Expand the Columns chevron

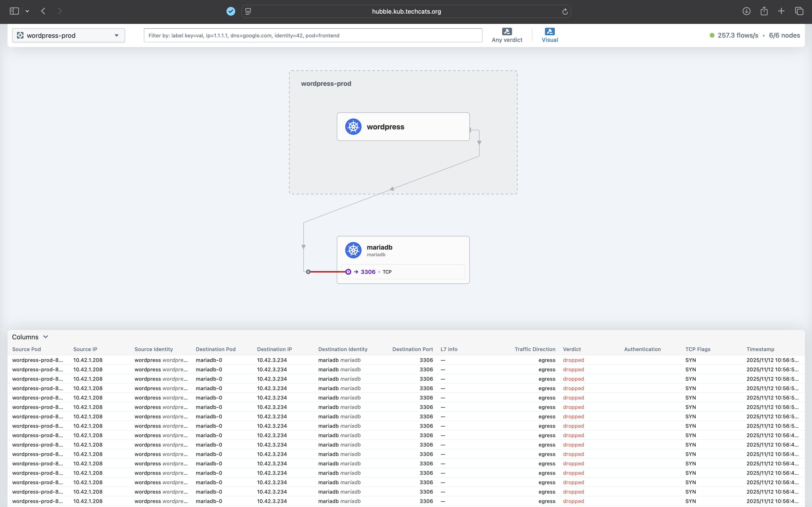tap(46, 337)
